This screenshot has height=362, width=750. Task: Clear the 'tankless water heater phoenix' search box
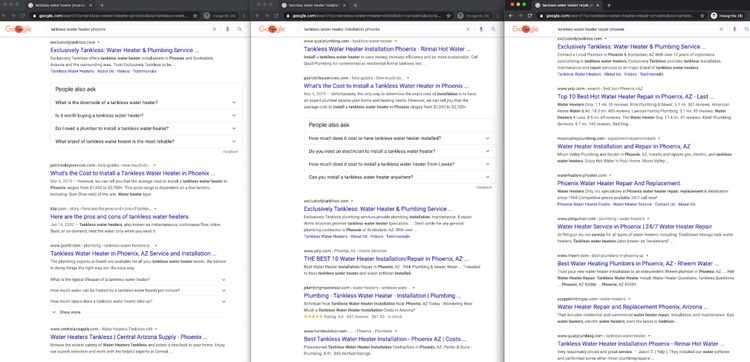[x=214, y=29]
